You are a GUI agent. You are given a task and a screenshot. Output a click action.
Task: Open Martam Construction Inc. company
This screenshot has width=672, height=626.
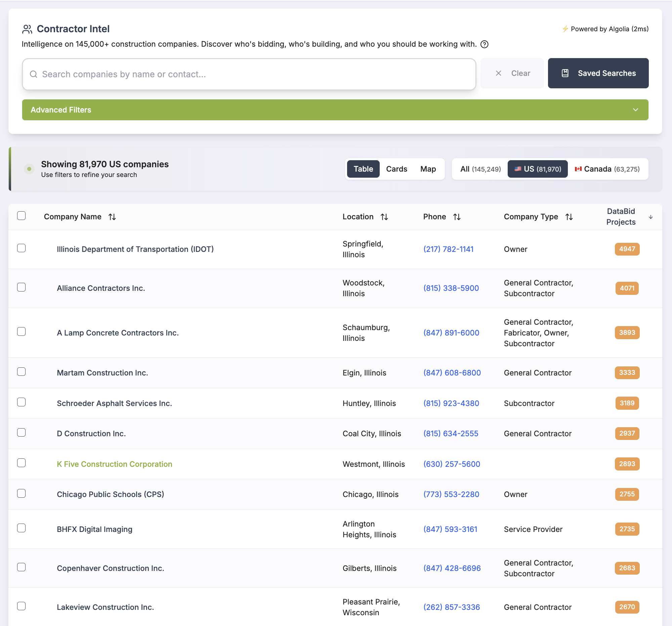(102, 373)
